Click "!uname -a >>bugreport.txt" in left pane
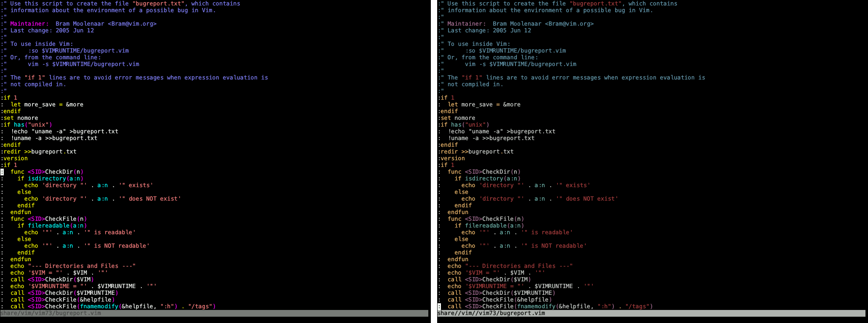 point(54,138)
